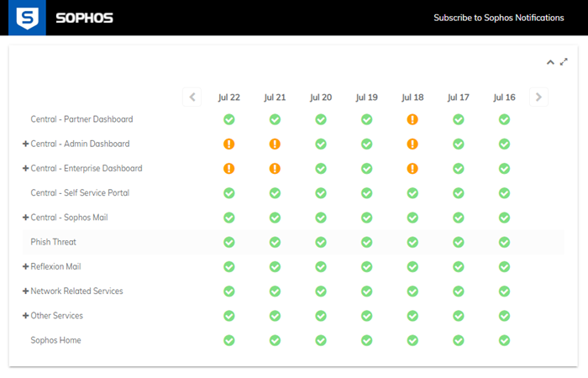Open Enterprise Dashboard warning icon for Jul 22
The height and width of the screenshot is (378, 588).
click(229, 169)
